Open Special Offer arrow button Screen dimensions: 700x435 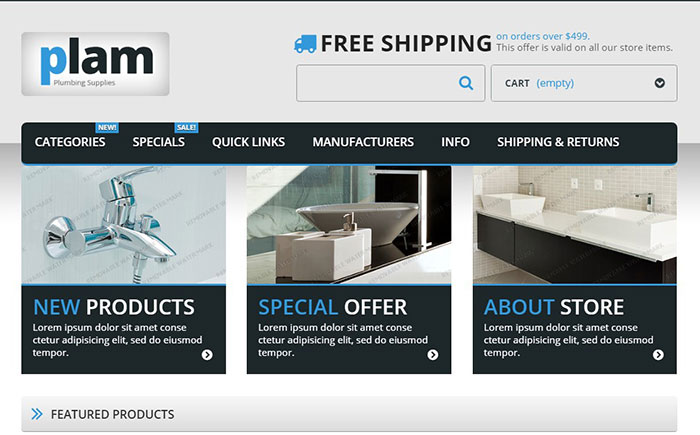pyautogui.click(x=433, y=355)
